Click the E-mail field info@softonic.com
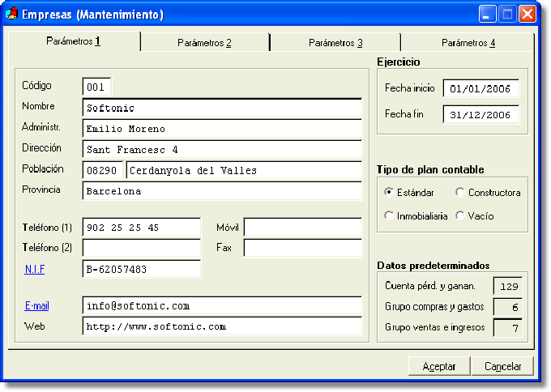Screen dimensions: 551x392 pyautogui.click(x=222, y=305)
